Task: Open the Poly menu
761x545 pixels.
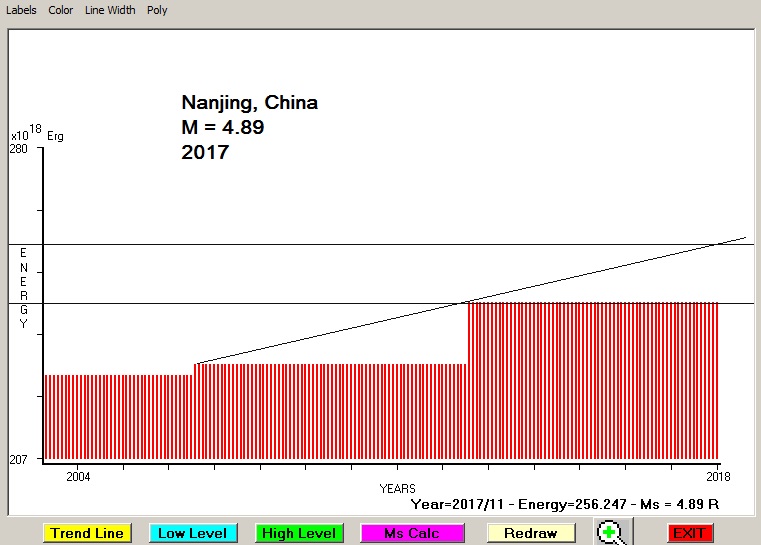Action: click(x=157, y=10)
